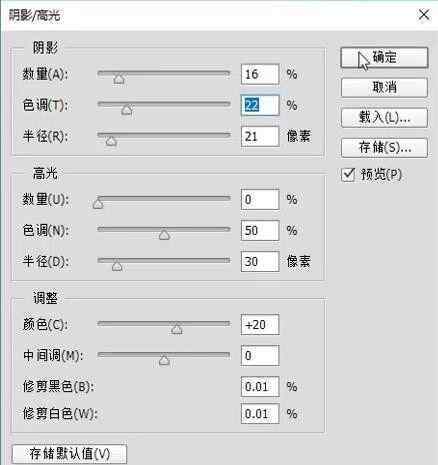Open the 载入(L)... preset dialog
The height and width of the screenshot is (465, 438).
384,118
